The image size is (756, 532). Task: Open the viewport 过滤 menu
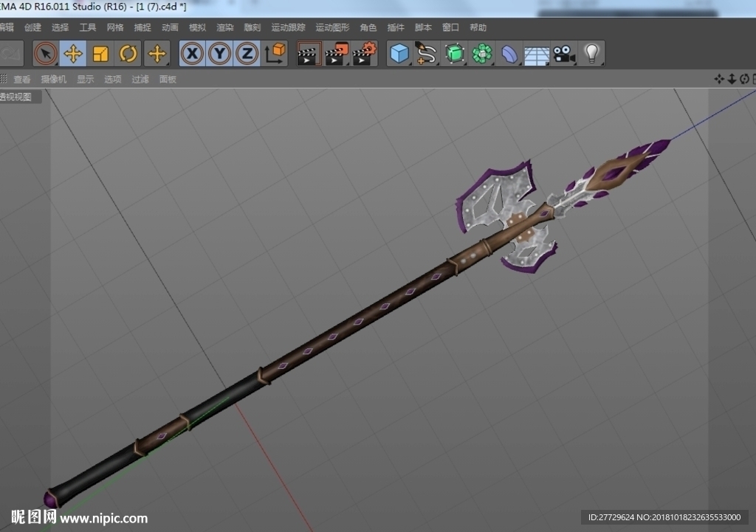(141, 79)
